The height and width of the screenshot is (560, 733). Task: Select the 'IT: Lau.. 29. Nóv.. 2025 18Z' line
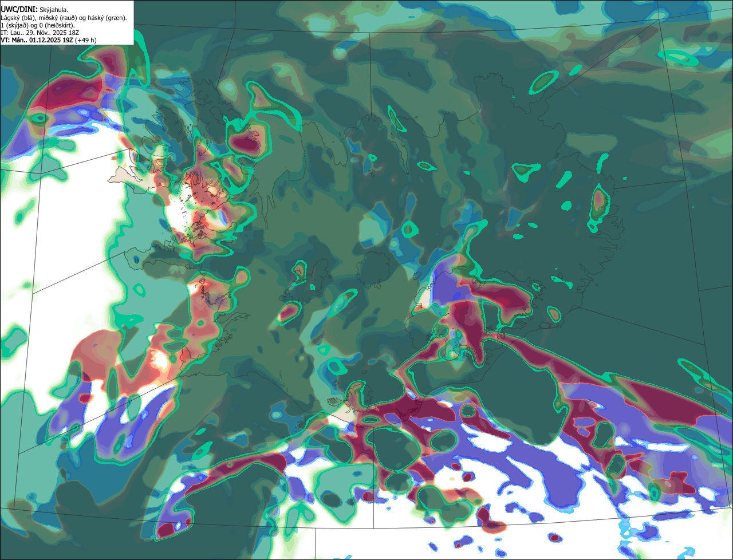[x=40, y=33]
